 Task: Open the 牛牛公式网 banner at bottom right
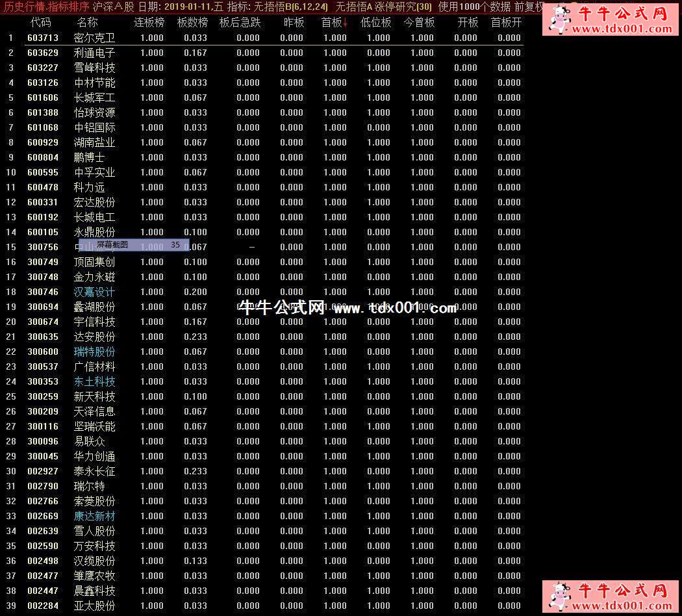click(x=611, y=597)
